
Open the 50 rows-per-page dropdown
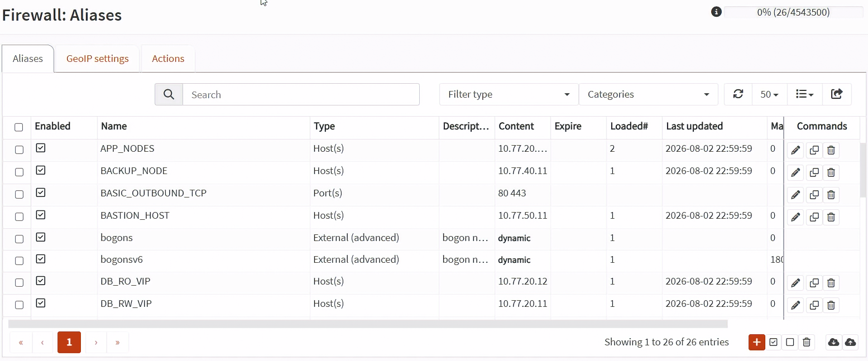click(769, 94)
